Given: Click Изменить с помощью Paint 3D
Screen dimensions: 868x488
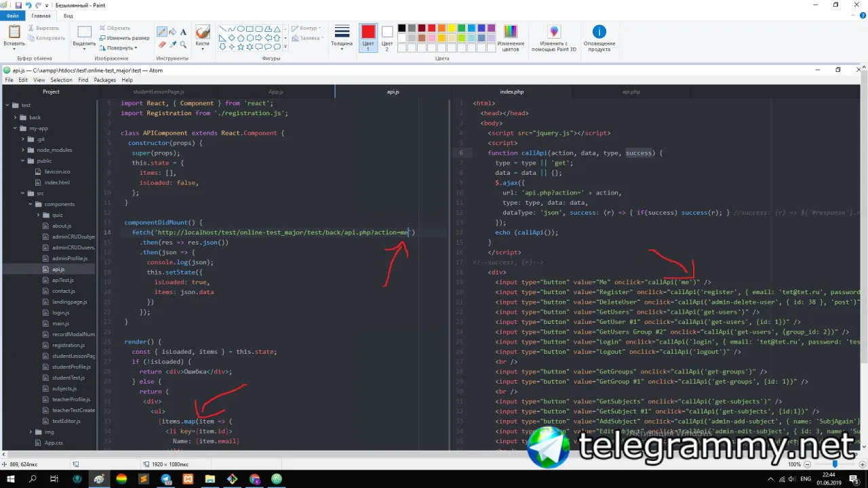Looking at the screenshot, I should [x=554, y=38].
